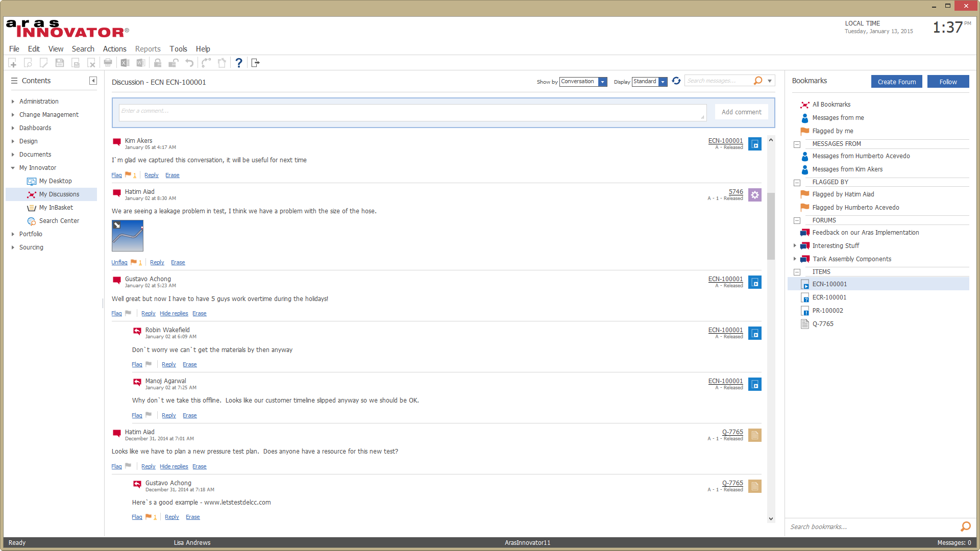Open the Actions menu
This screenshot has height=551, width=980.
[x=114, y=49]
